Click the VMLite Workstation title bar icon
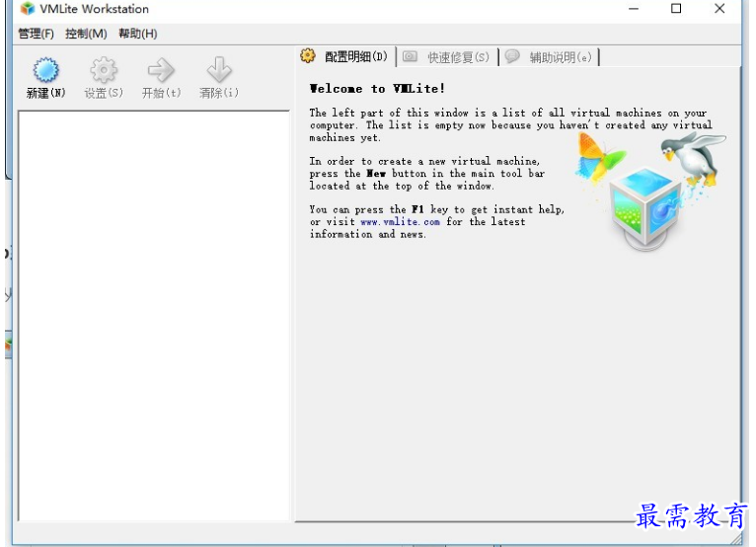 [x=28, y=9]
